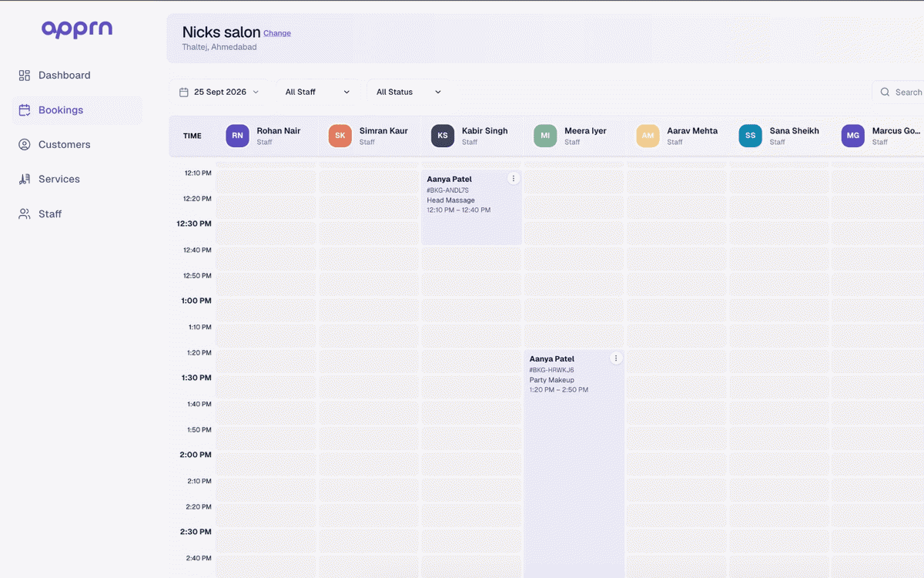Click into the Search field
This screenshot has height=578, width=924.
coord(899,92)
